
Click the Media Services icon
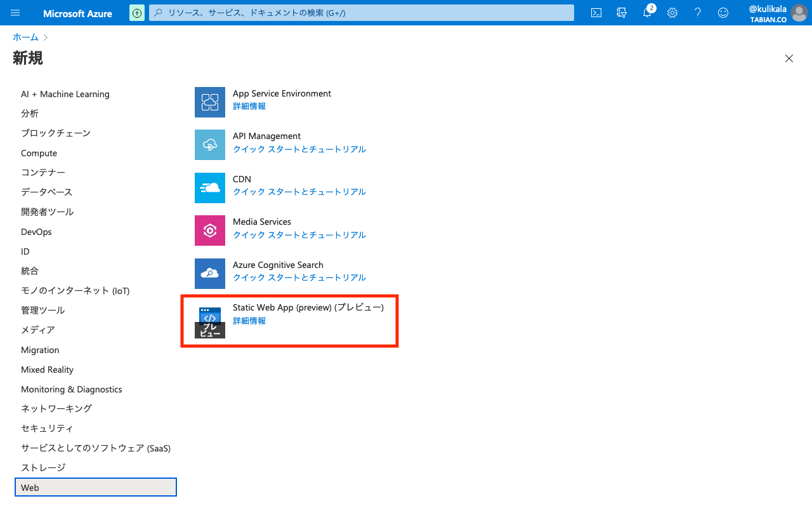pyautogui.click(x=210, y=231)
